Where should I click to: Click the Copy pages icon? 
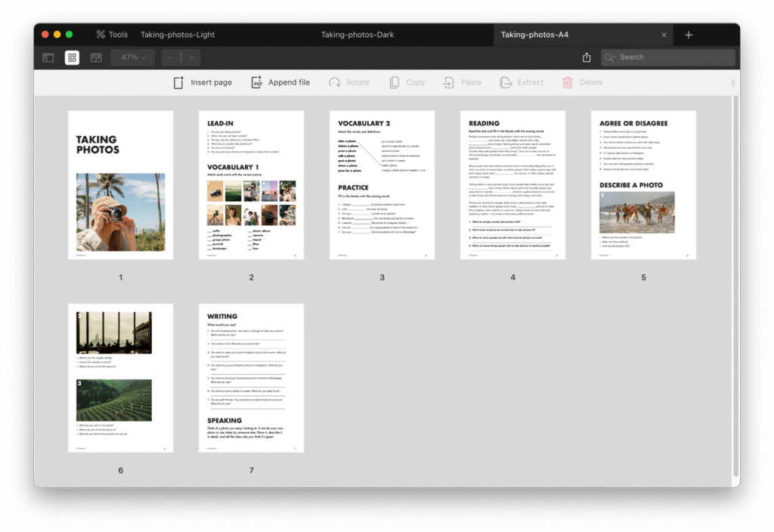click(395, 82)
